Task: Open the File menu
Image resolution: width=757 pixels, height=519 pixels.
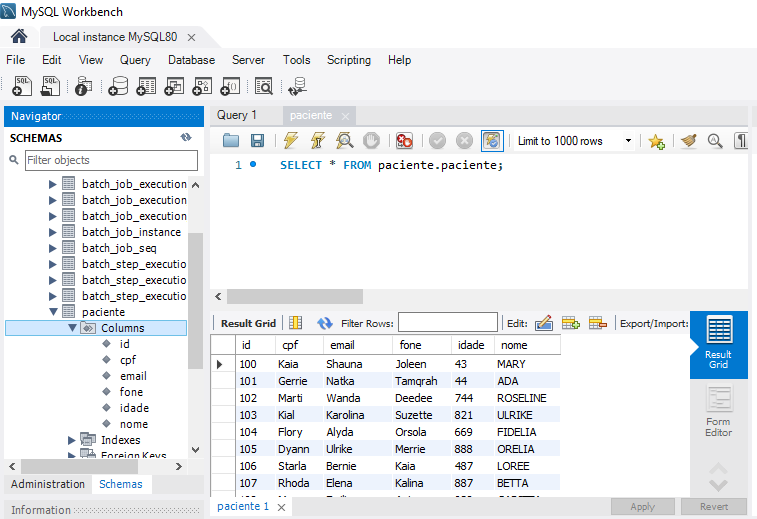Action: pos(15,60)
